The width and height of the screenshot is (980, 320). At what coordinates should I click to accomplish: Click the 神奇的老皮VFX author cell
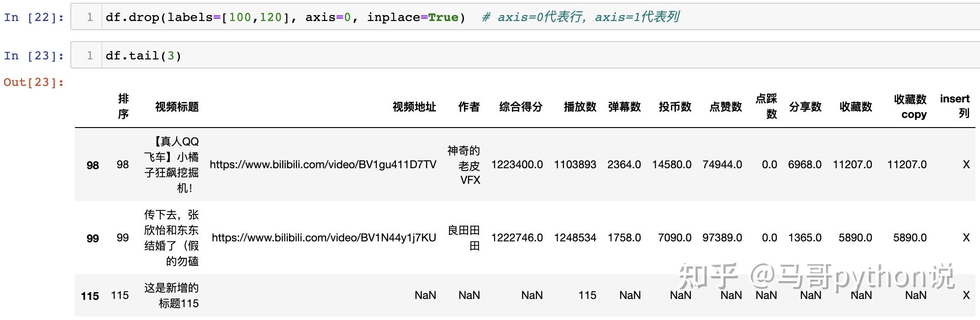pyautogui.click(x=464, y=165)
